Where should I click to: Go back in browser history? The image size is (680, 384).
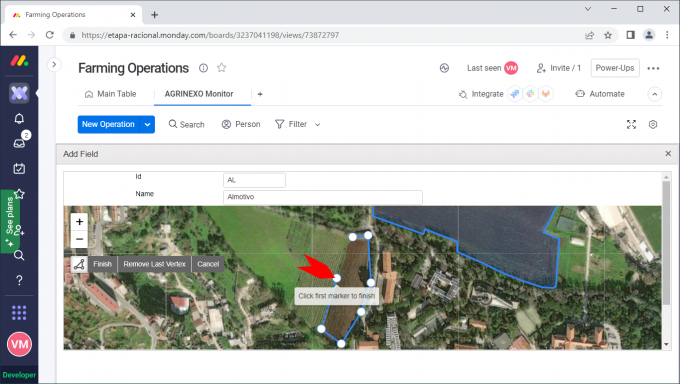pos(13,35)
